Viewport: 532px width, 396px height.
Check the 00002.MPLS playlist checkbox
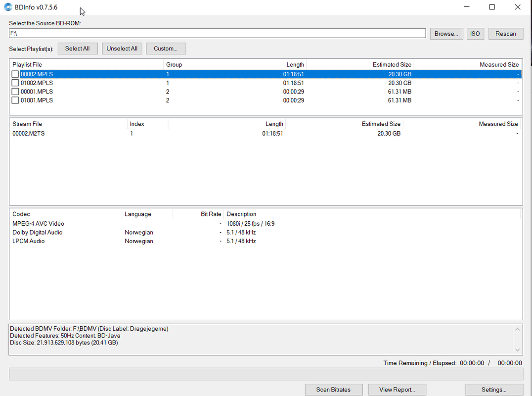[x=15, y=74]
